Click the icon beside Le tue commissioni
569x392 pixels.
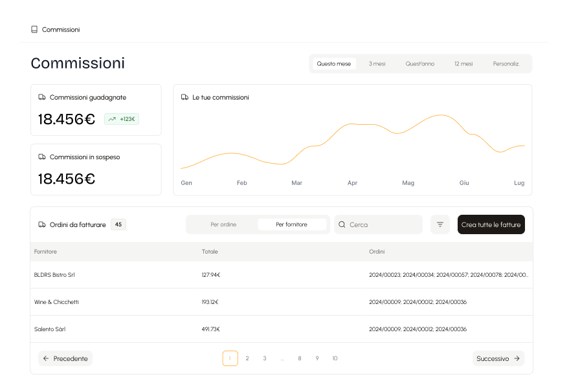184,97
